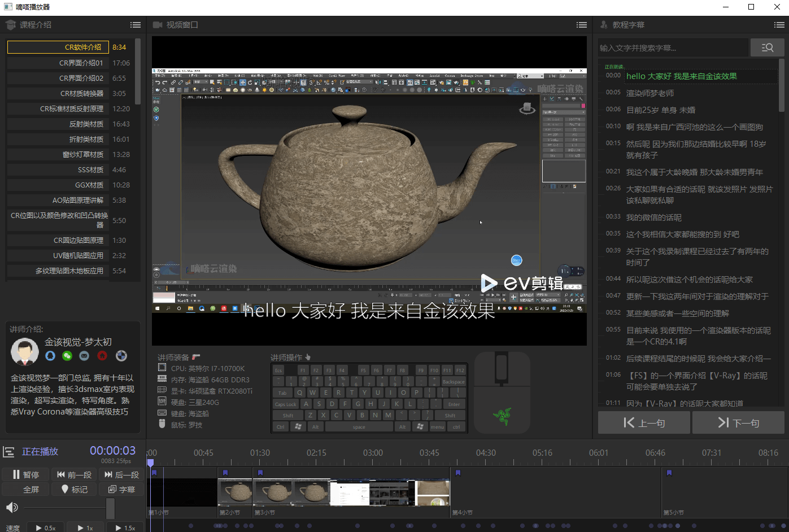The image size is (789, 532).
Task: Click the volume speaker icon
Action: 11,507
